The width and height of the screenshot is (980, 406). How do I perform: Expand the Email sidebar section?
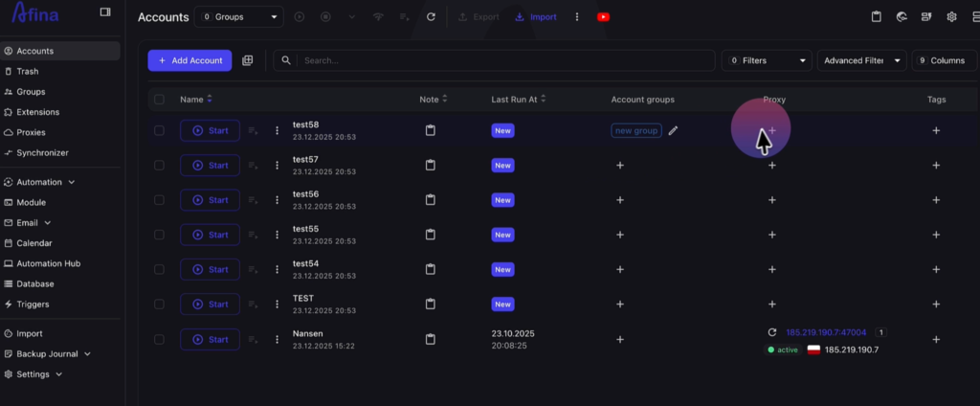pos(48,223)
